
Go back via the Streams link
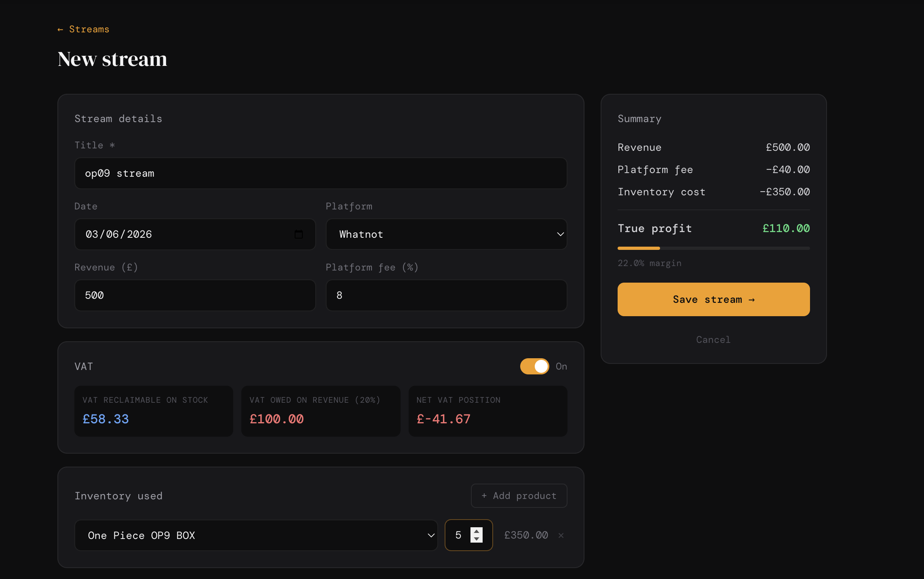click(x=83, y=29)
